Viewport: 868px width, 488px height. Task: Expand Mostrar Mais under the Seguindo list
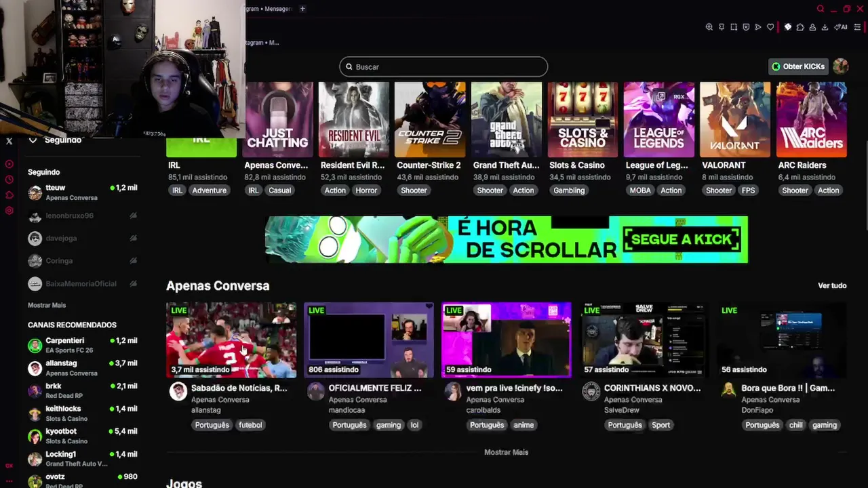click(47, 305)
